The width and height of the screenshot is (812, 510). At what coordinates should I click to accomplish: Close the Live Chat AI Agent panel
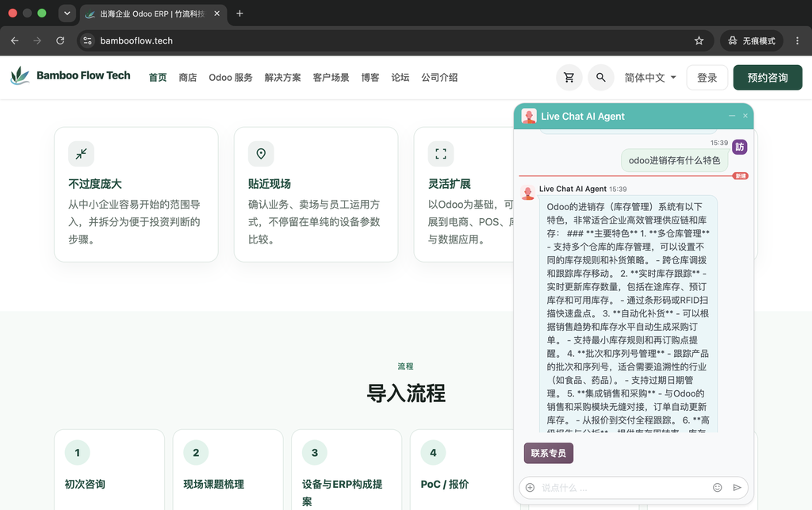click(745, 116)
